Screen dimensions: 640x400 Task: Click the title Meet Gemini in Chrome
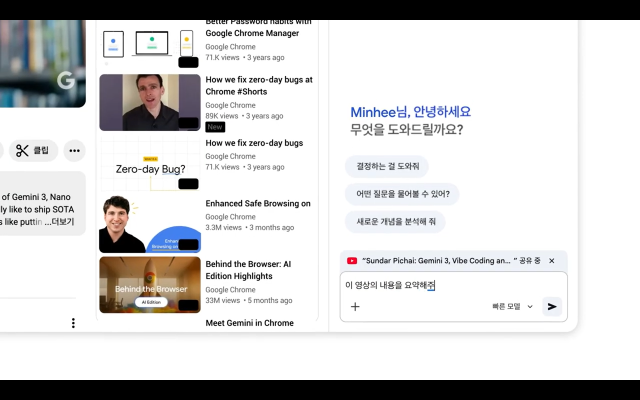[x=249, y=323]
